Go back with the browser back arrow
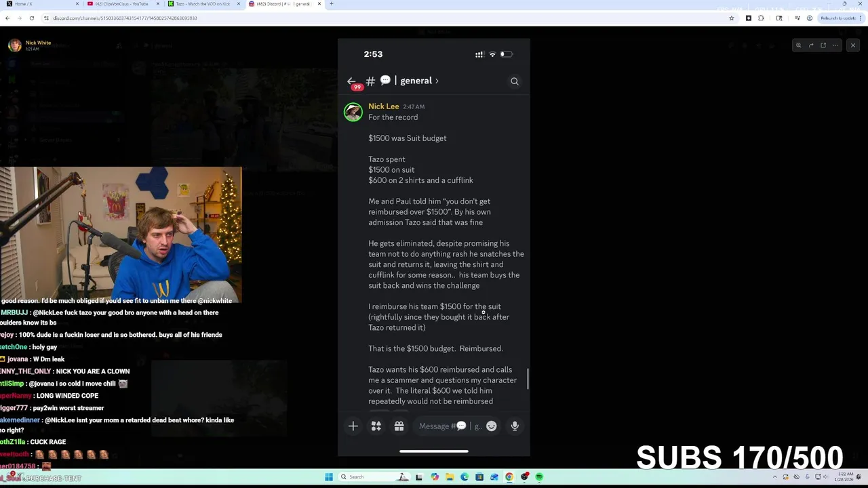Image resolution: width=868 pixels, height=488 pixels. coord(7,18)
